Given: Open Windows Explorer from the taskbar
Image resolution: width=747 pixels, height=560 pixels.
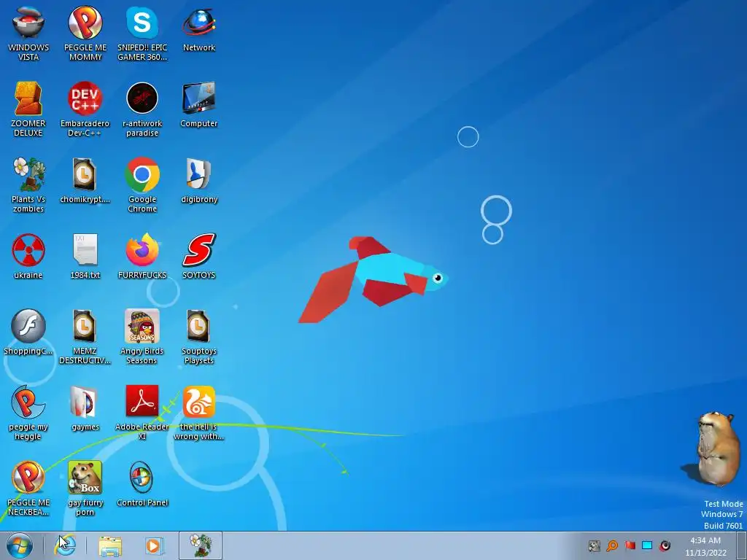Looking at the screenshot, I should pyautogui.click(x=110, y=546).
